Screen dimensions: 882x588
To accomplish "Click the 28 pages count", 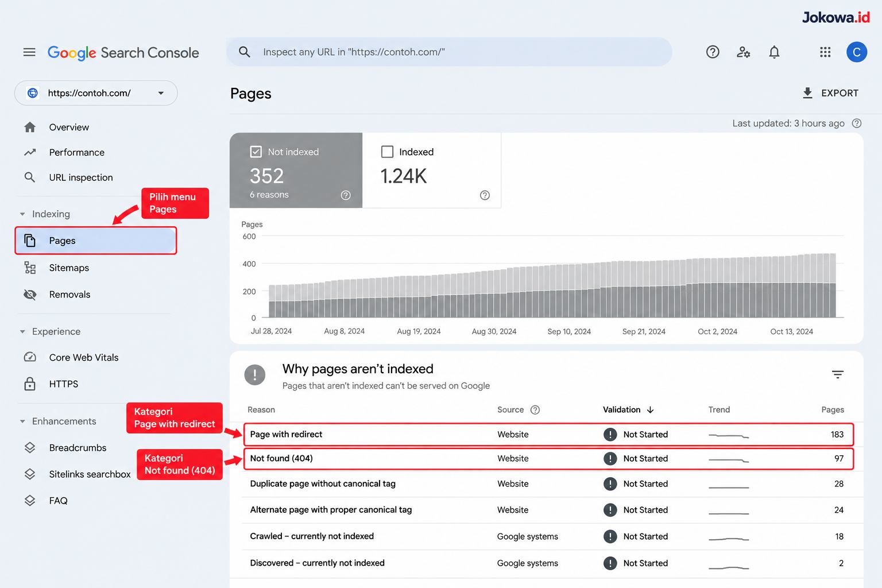I will click(x=839, y=484).
